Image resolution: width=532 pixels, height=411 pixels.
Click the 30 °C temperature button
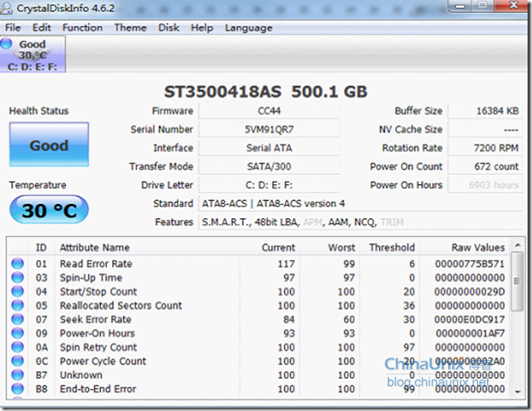click(49, 210)
